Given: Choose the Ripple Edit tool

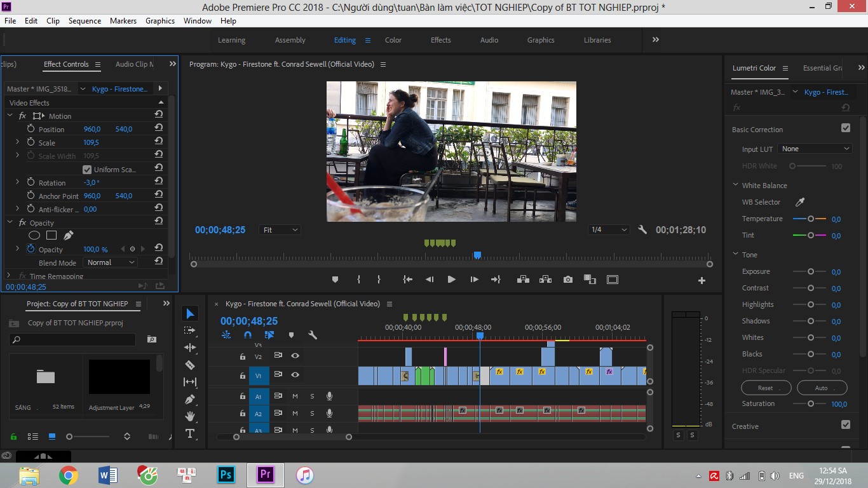Looking at the screenshot, I should coord(190,348).
